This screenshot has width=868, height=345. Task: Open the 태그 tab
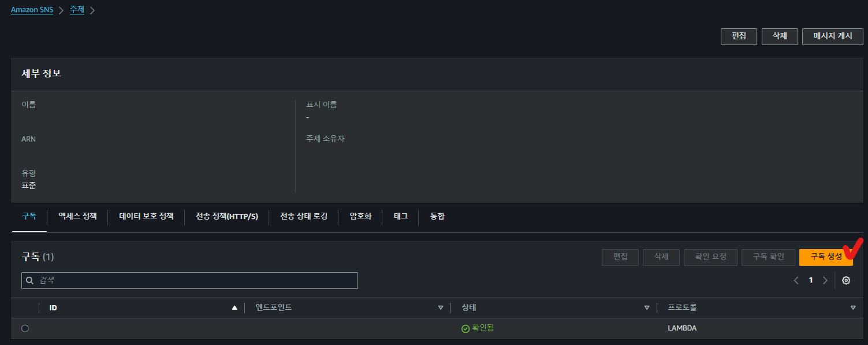click(401, 216)
